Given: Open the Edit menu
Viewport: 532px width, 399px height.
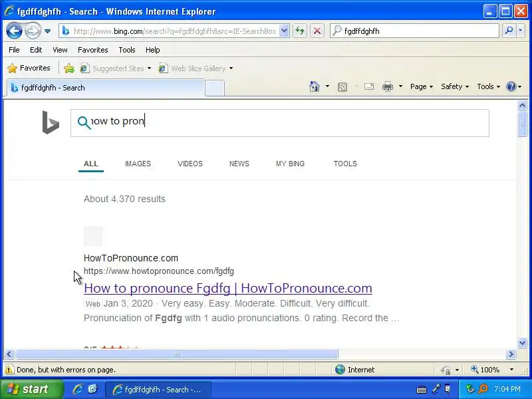Looking at the screenshot, I should 36,50.
